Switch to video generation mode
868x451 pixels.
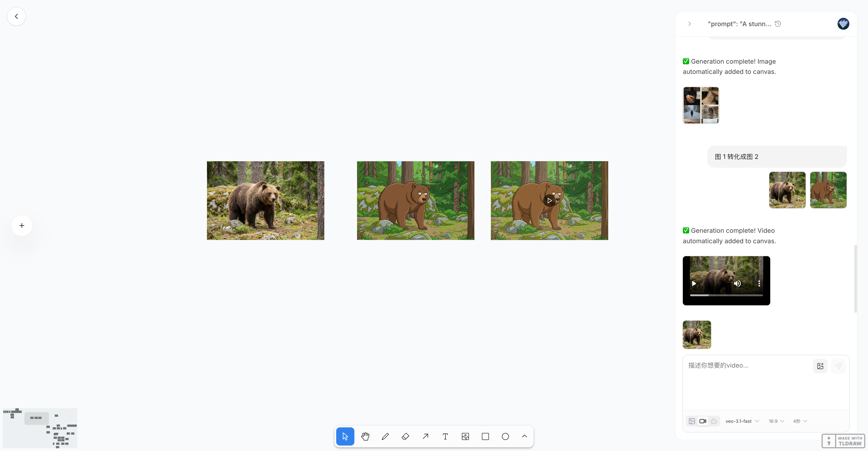click(x=703, y=421)
